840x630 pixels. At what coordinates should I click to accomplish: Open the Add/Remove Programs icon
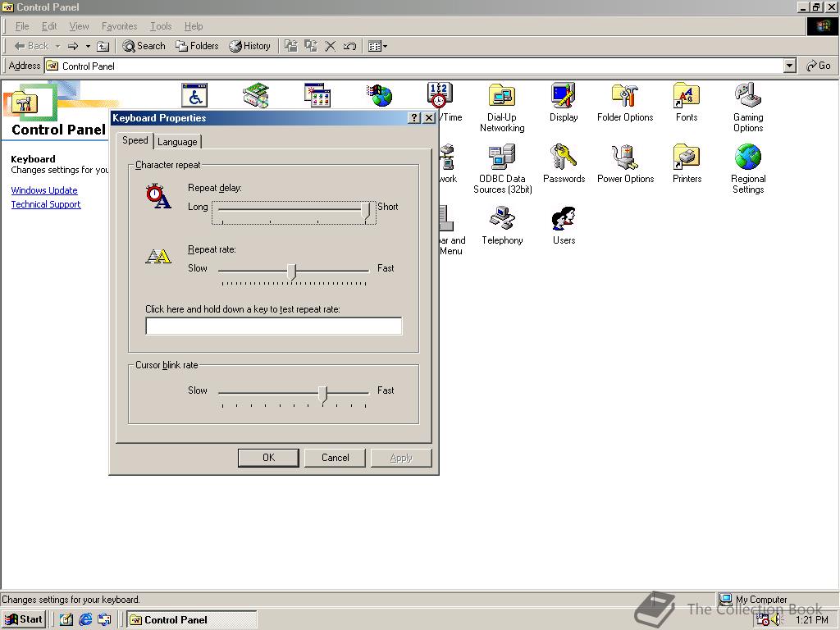[317, 95]
